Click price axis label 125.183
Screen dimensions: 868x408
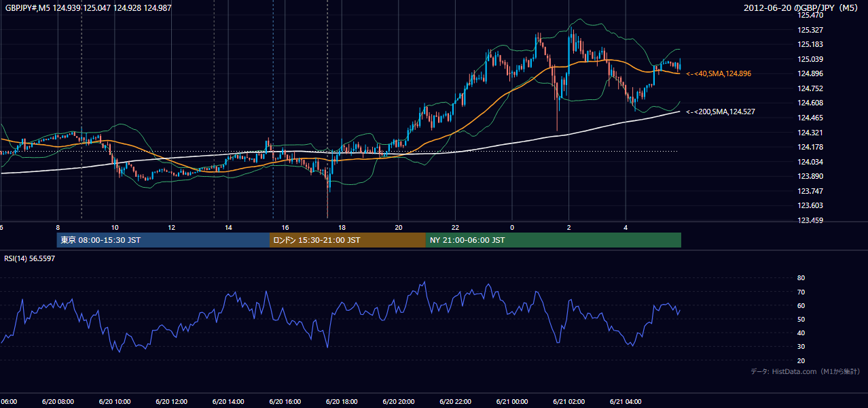tap(810, 44)
